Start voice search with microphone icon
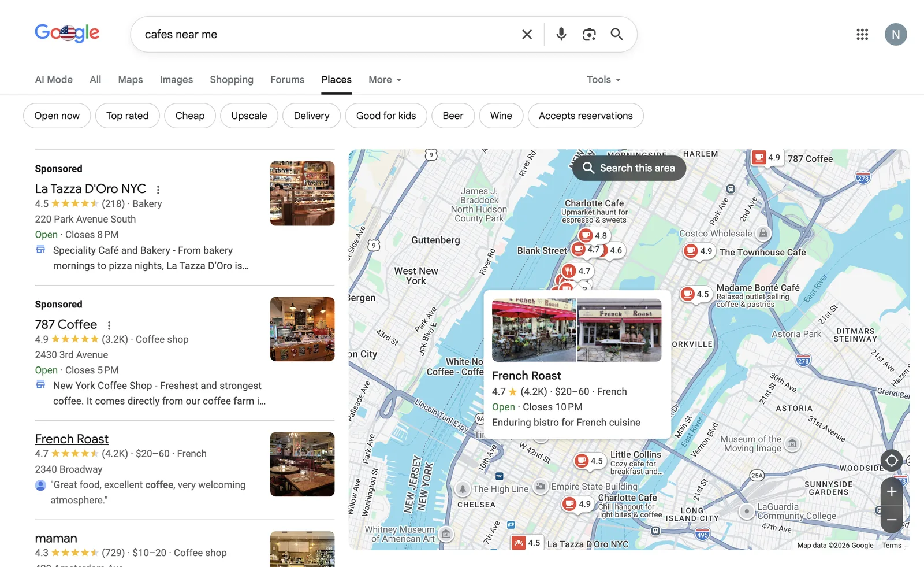Screen dimensions: 924x567 (x=561, y=35)
